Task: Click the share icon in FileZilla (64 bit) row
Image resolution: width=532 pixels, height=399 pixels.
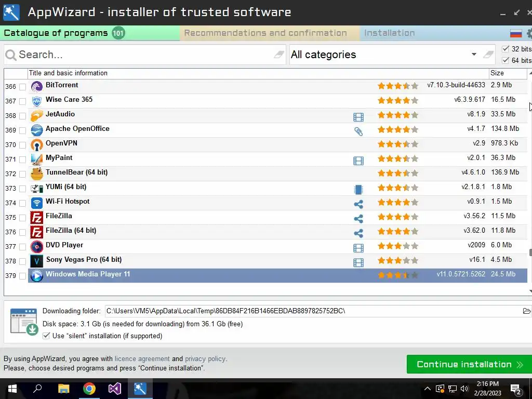Action: [358, 233]
